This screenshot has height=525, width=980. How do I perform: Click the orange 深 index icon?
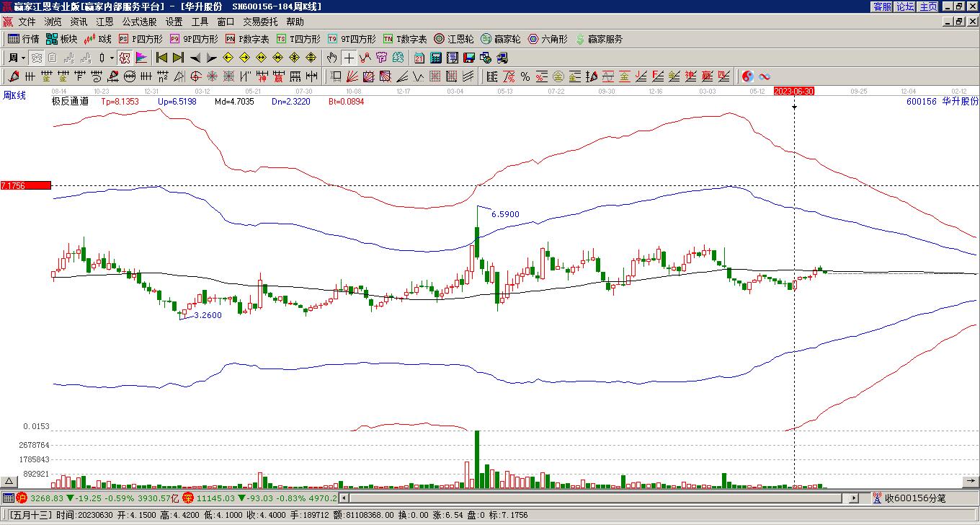point(188,498)
